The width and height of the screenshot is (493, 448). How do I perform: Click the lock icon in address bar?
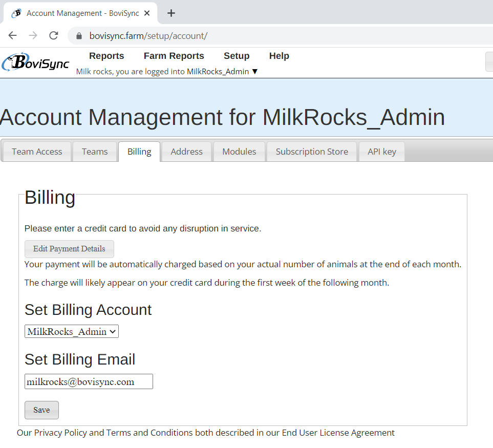point(79,36)
